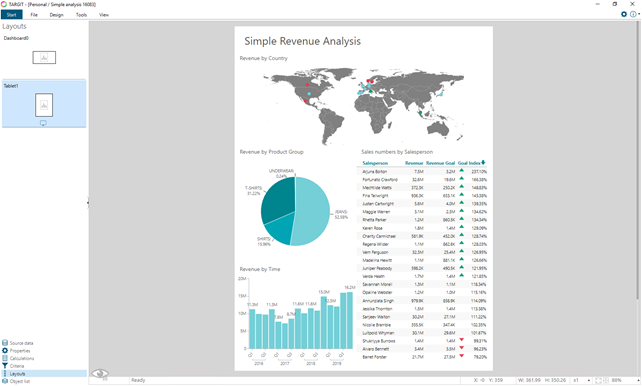Open the Tools menu
The width and height of the screenshot is (642, 386).
pos(81,15)
